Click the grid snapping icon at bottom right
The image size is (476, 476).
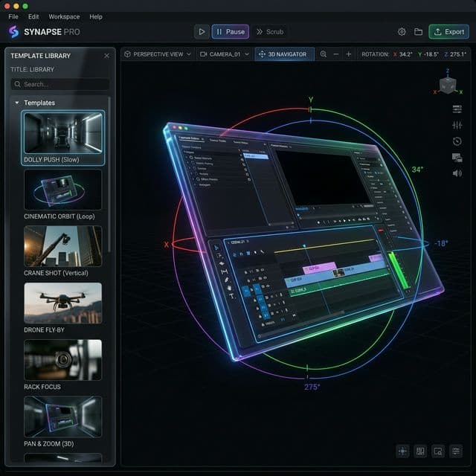420,451
